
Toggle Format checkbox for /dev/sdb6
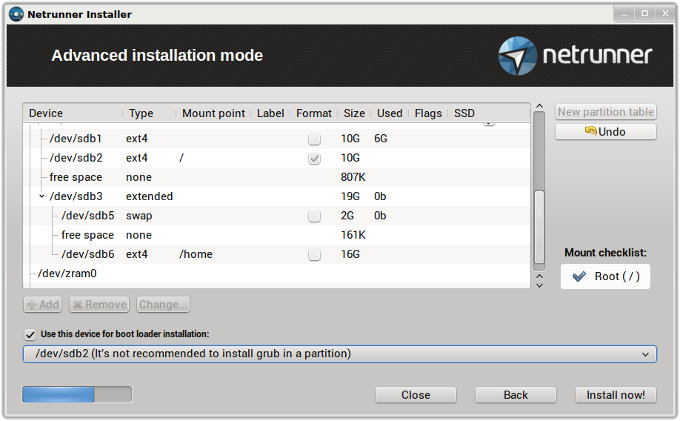point(314,255)
